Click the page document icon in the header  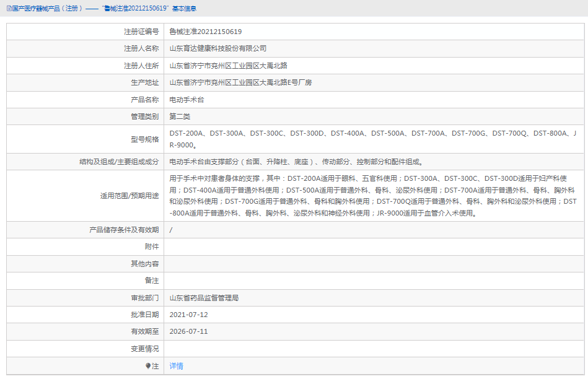click(9, 8)
